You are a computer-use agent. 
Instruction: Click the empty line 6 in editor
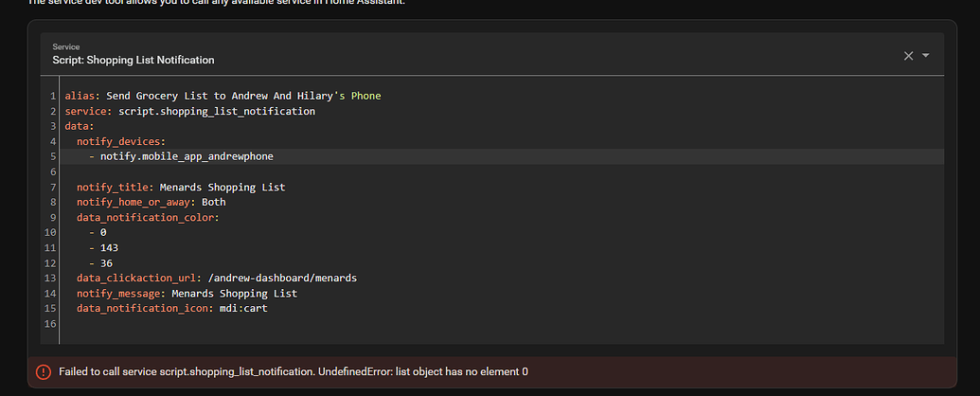500,172
